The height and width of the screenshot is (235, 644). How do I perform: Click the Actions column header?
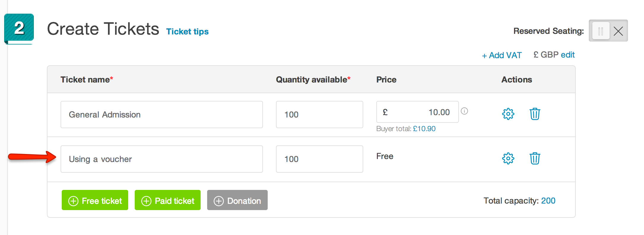(x=517, y=80)
